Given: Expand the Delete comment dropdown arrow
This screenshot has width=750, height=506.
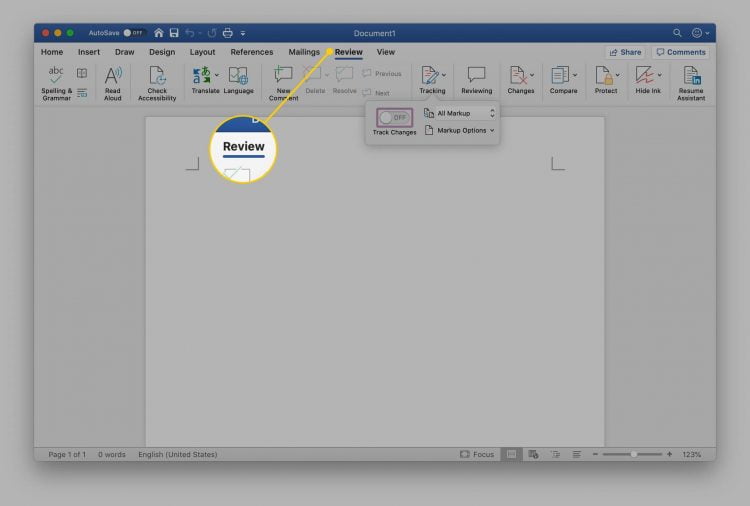Looking at the screenshot, I should pos(327,75).
